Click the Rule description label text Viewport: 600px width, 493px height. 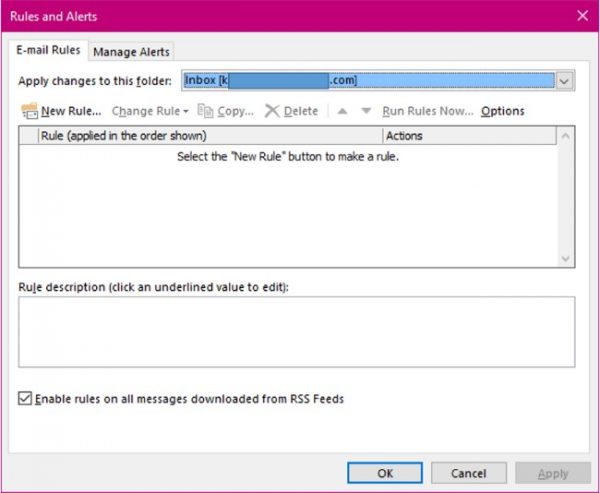153,287
